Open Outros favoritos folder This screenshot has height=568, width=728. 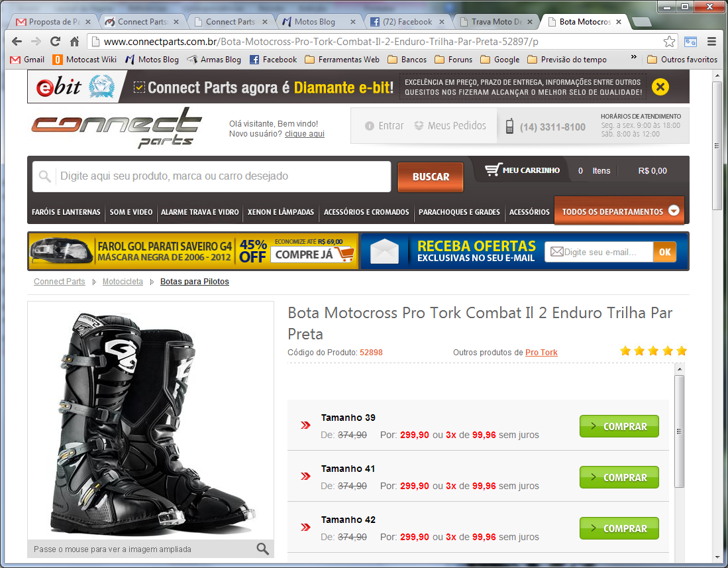[x=682, y=60]
